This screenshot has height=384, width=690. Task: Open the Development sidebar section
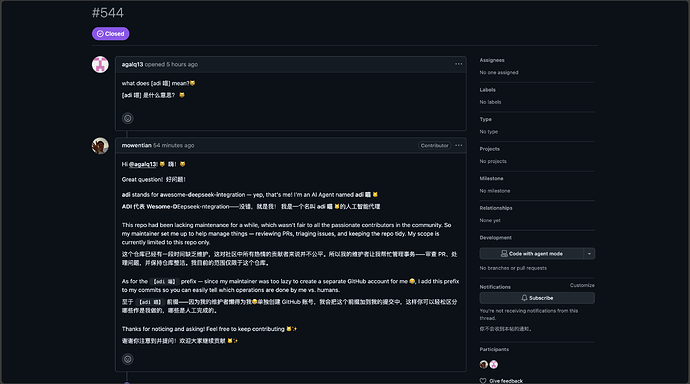pos(495,238)
